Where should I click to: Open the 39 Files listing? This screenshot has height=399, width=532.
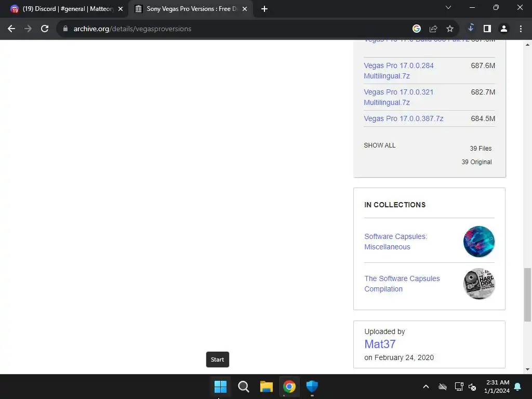tap(481, 148)
